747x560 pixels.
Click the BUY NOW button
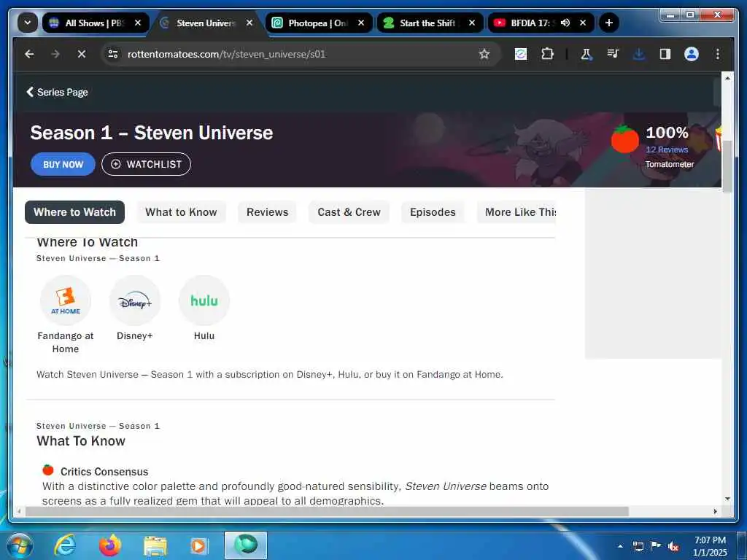tap(63, 164)
